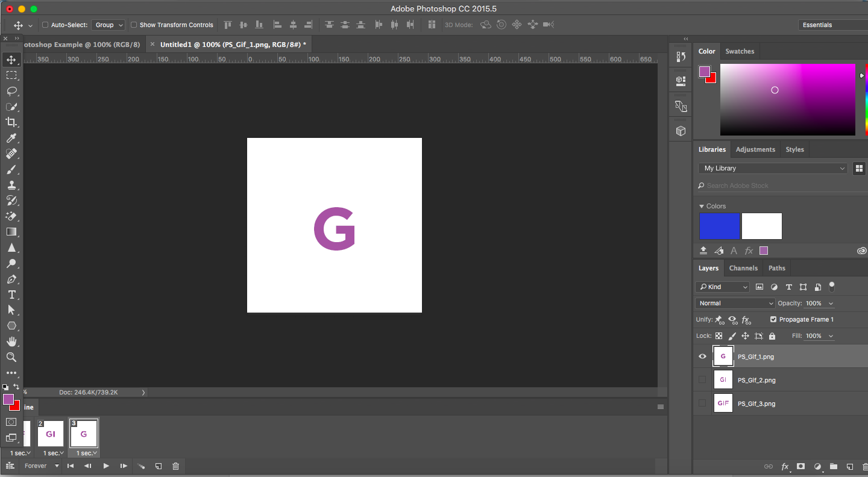Select the Spot Healing Brush tool

click(11, 154)
